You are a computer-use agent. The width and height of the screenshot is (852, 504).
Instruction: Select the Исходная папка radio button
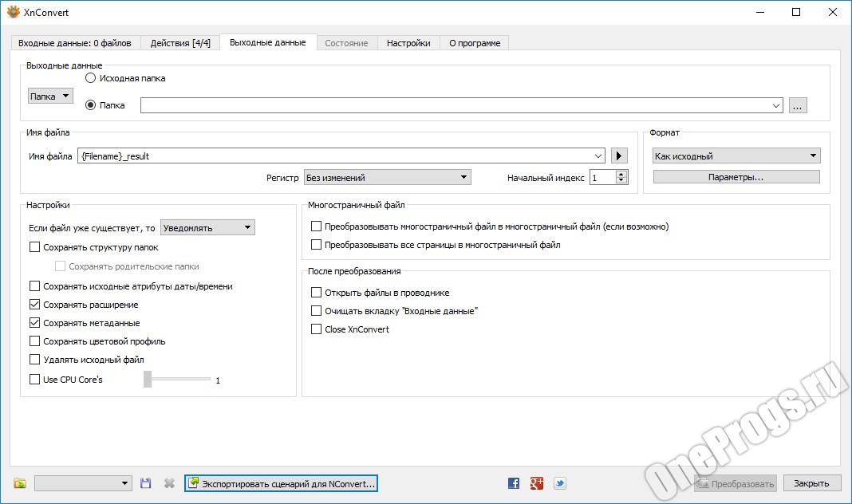click(91, 77)
